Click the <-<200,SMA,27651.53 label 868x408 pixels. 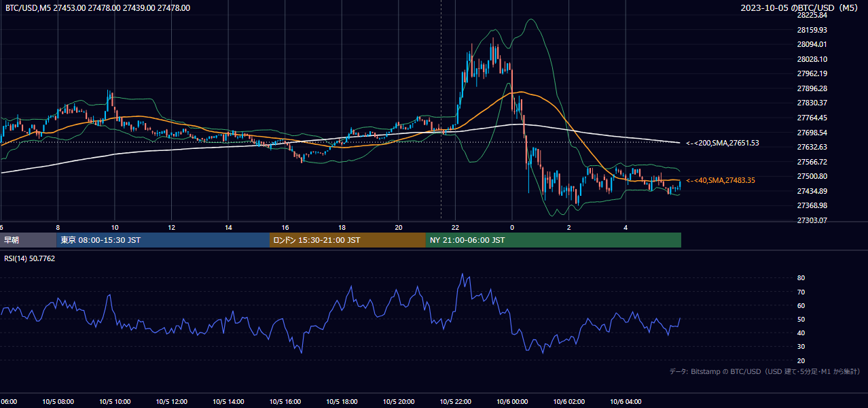pyautogui.click(x=722, y=143)
